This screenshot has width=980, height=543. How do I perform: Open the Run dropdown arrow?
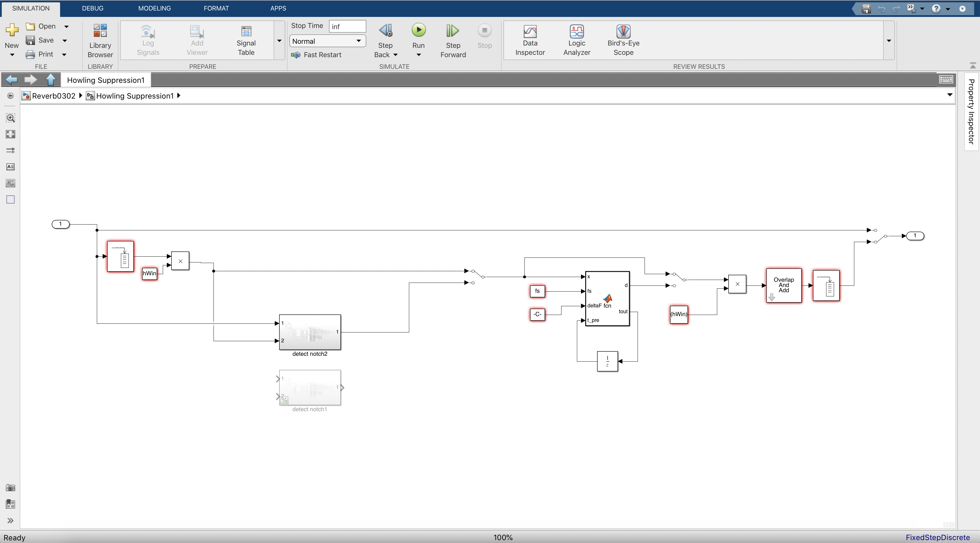[x=419, y=55]
